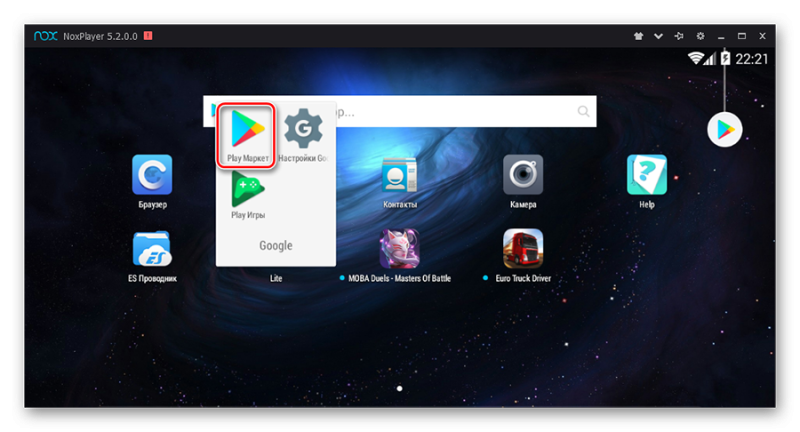The height and width of the screenshot is (432, 800).
Task: Expand the title bar dropdown arrow
Action: coord(658,36)
